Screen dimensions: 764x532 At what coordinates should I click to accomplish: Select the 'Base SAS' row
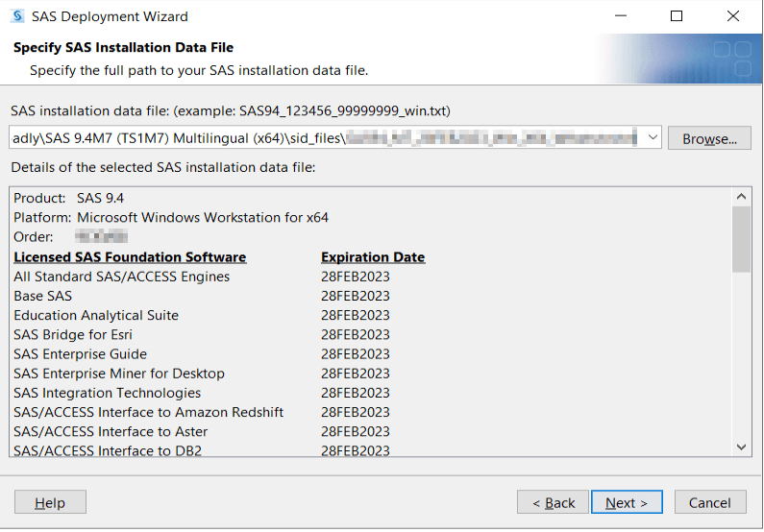coord(202,296)
